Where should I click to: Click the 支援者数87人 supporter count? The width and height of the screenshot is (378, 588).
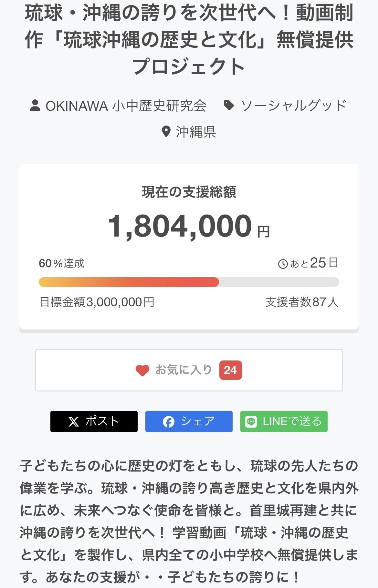pos(302,302)
